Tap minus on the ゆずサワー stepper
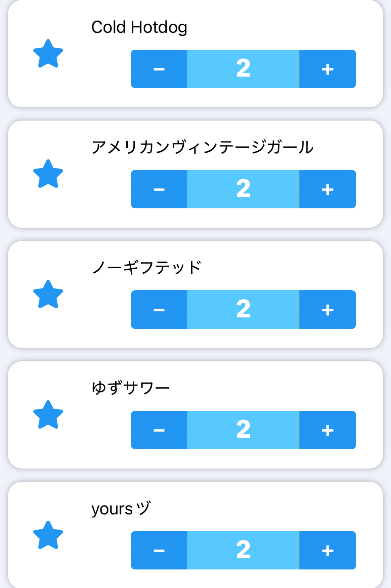Viewport: 391px width, 588px height. click(x=159, y=430)
